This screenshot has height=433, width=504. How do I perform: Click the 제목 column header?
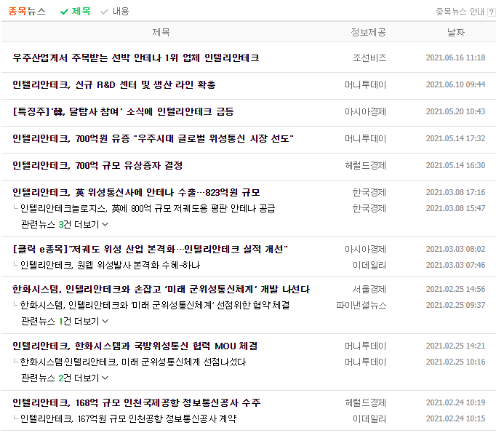click(x=161, y=32)
